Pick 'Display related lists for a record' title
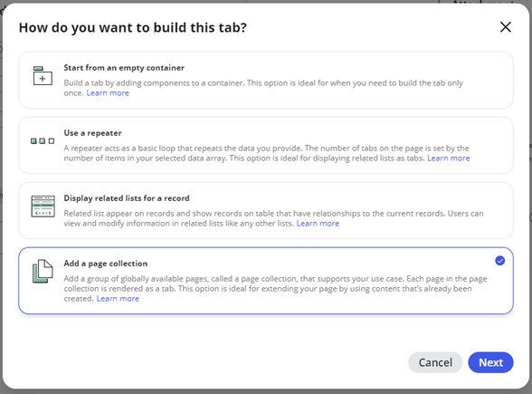Image resolution: width=532 pixels, height=394 pixels. [127, 198]
